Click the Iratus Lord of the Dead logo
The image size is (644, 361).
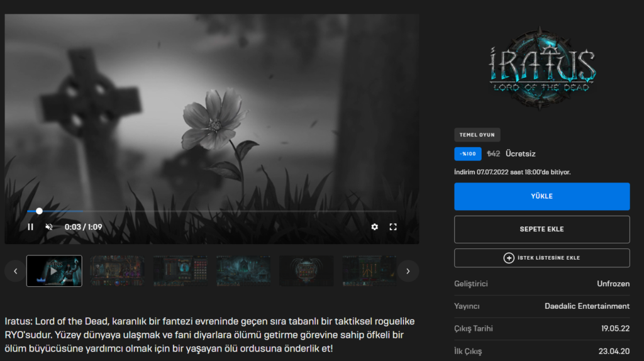click(x=541, y=69)
